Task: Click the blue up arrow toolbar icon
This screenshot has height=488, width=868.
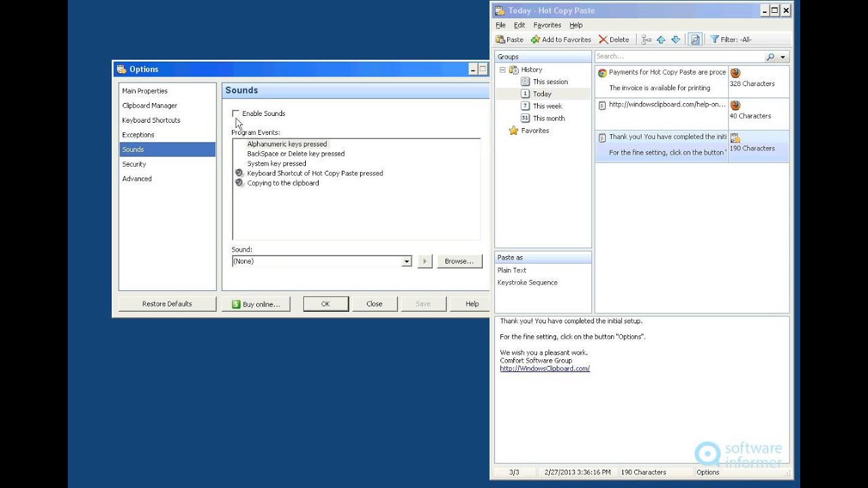Action: (x=661, y=39)
